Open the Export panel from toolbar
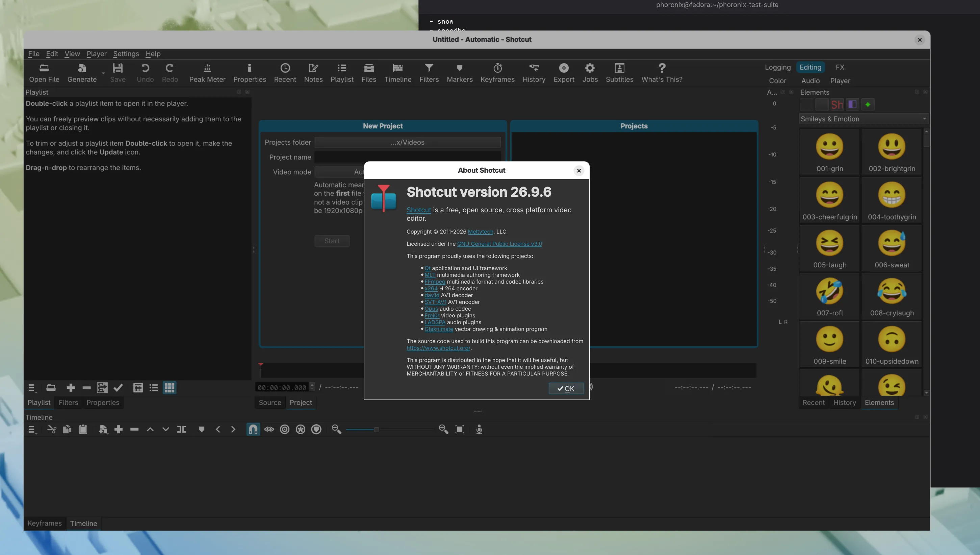 pos(564,73)
